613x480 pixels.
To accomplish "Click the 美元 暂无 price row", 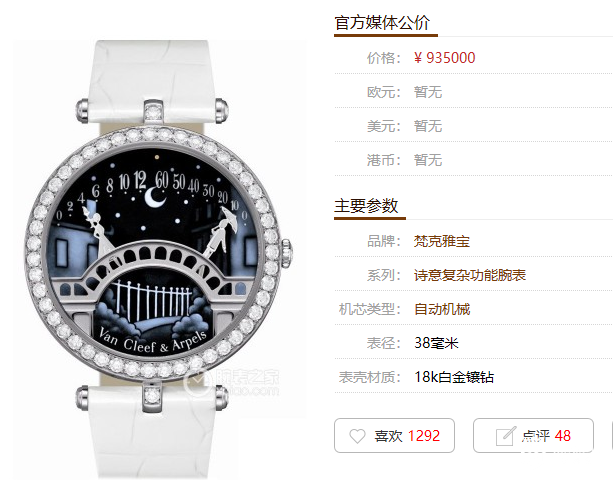I will (x=473, y=126).
